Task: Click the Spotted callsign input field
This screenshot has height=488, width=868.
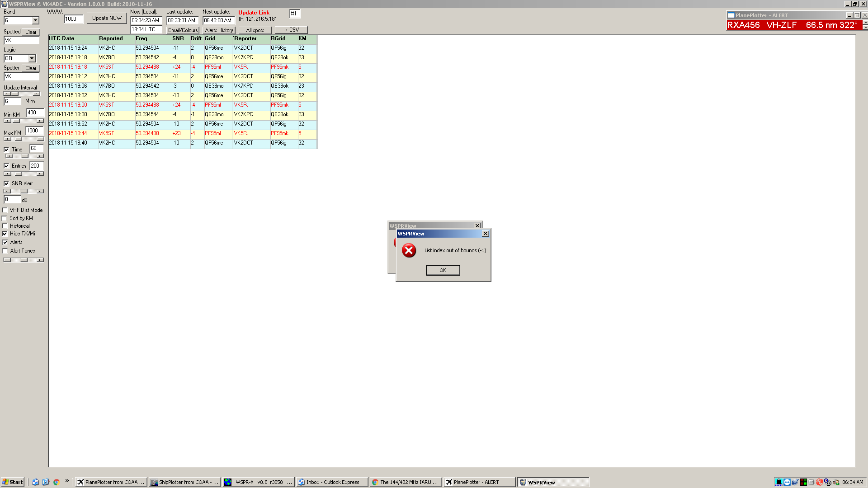Action: (21, 40)
